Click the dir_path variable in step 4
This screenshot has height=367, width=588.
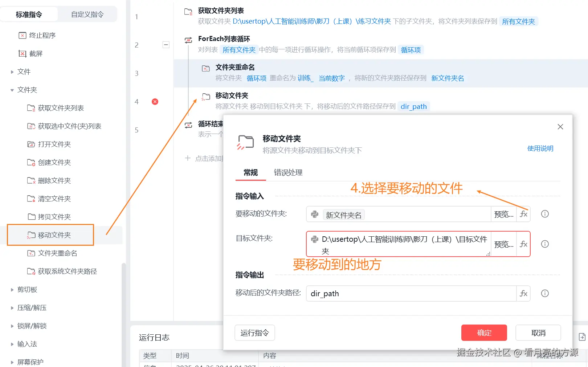coord(413,106)
